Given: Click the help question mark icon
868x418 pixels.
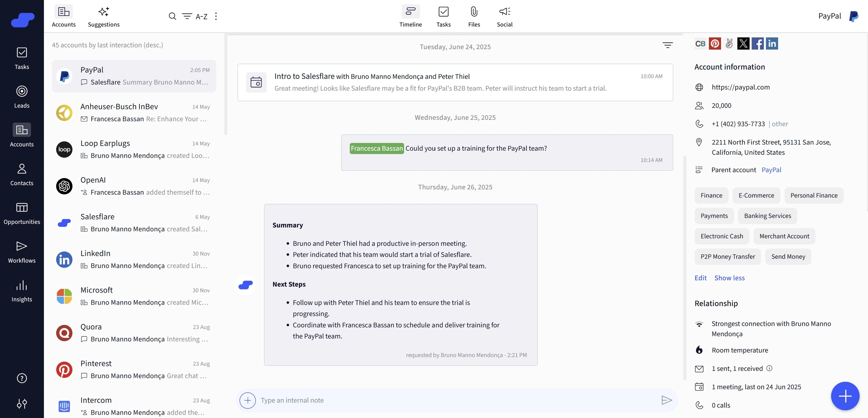Looking at the screenshot, I should coord(22,378).
